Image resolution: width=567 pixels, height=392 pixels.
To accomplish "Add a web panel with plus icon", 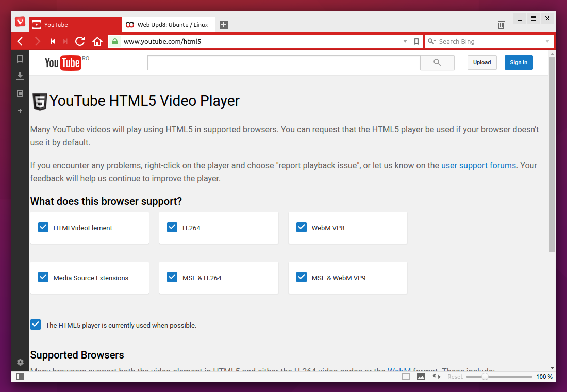I will [20, 111].
